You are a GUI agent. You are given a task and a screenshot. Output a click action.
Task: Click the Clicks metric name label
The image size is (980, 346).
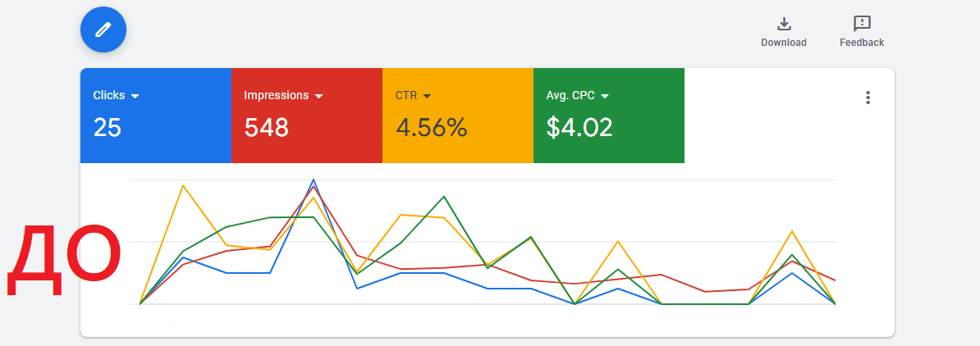[x=109, y=95]
